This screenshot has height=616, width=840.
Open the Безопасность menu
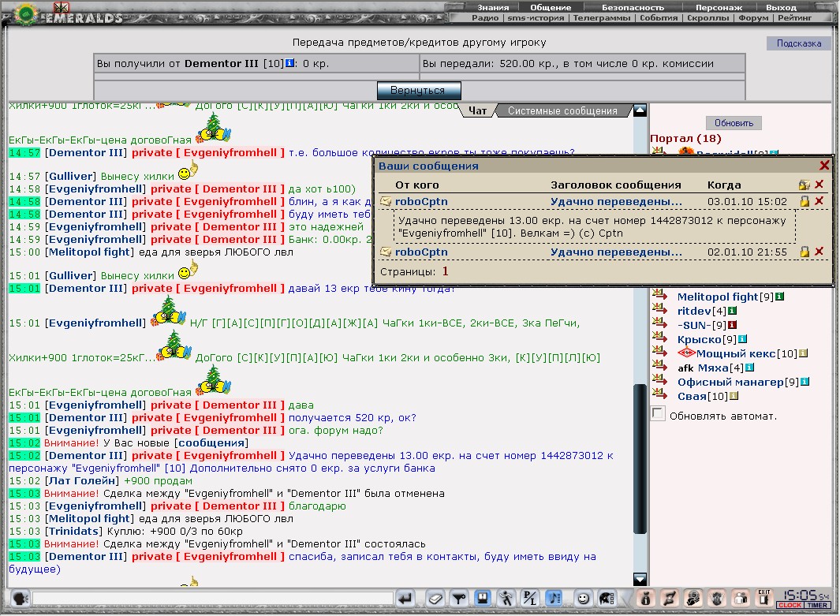[x=633, y=8]
